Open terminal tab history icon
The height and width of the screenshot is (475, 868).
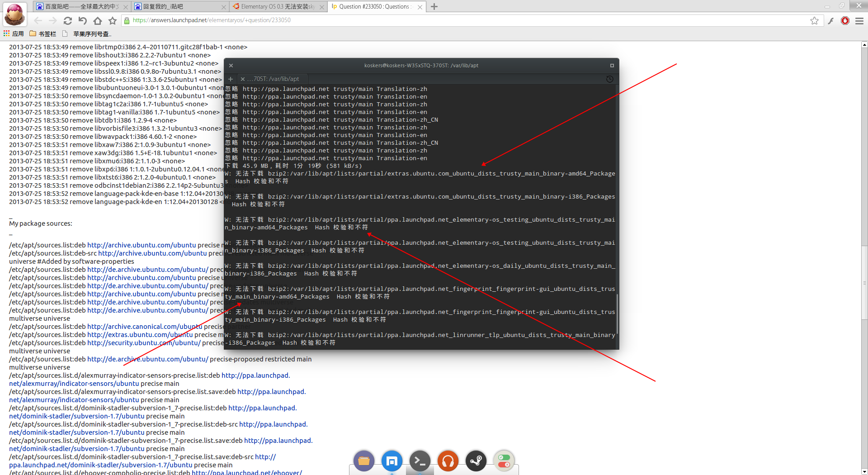click(x=609, y=79)
